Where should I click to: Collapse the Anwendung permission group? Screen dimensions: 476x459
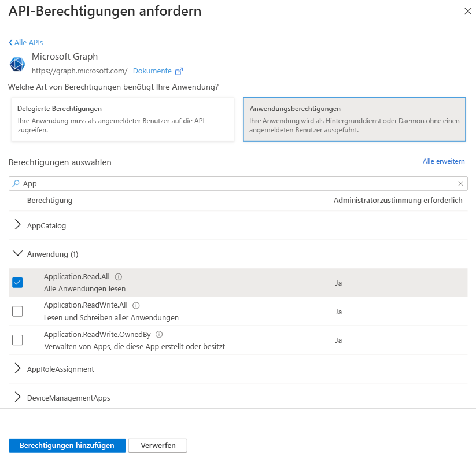17,254
